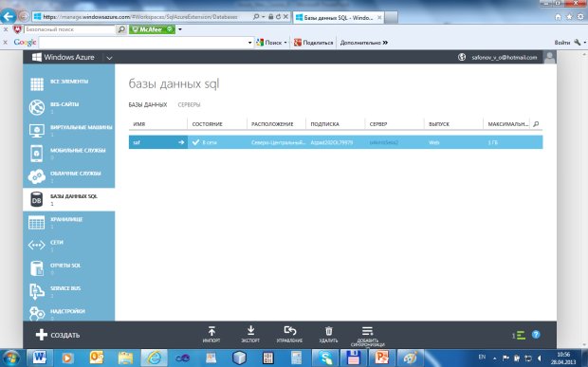Image resolution: width=588 pixels, height=367 pixels.
Task: Expand the McAfee toolbar dropdown arrow
Action: pos(180,29)
